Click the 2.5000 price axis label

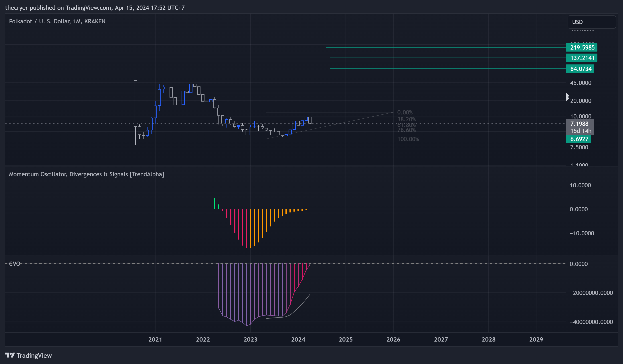point(579,147)
